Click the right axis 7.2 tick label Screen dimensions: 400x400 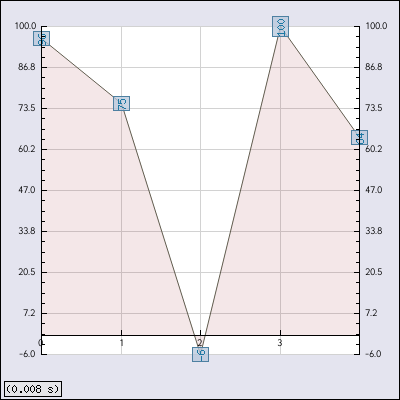371,313
